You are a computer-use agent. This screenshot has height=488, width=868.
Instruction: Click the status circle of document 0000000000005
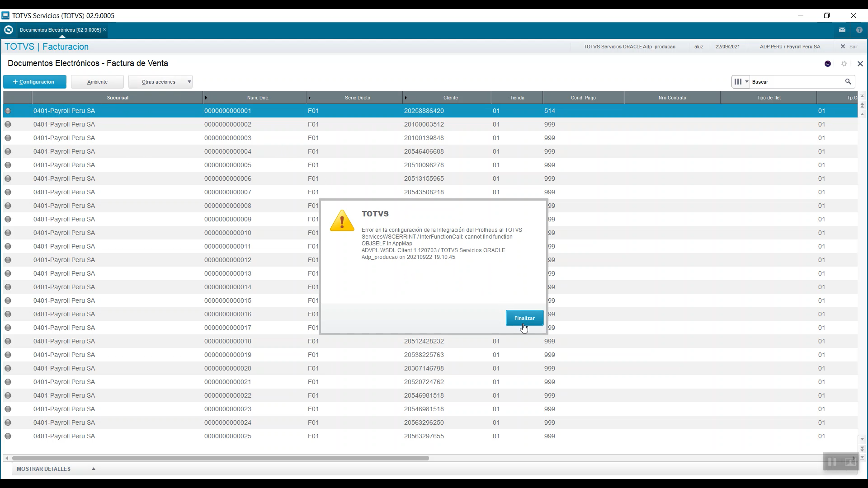(x=8, y=165)
